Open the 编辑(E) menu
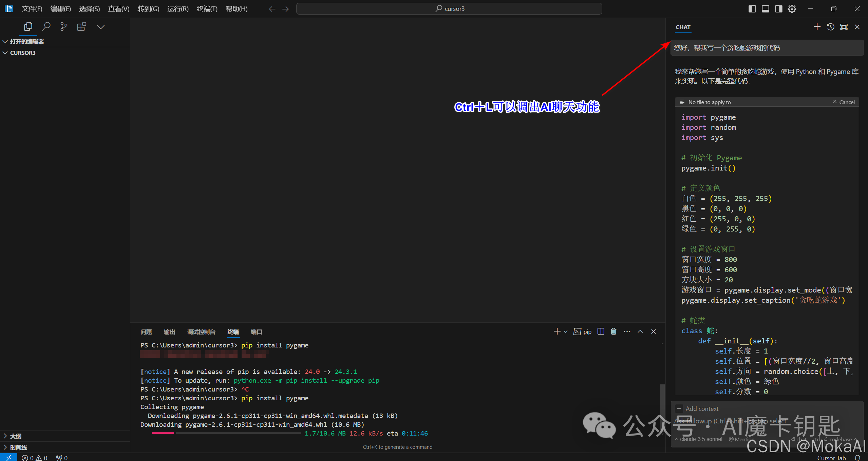The image size is (868, 461). 61,9
